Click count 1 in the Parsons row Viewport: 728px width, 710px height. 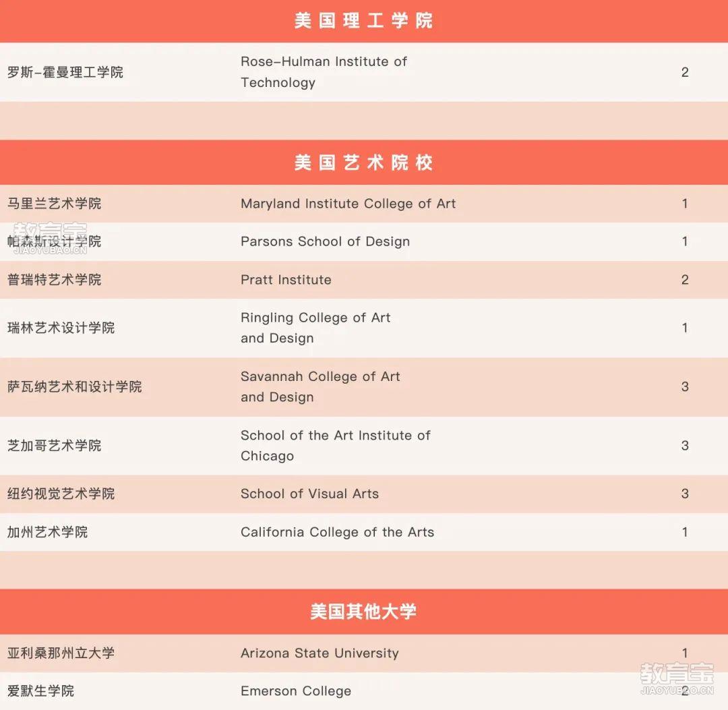tap(685, 241)
